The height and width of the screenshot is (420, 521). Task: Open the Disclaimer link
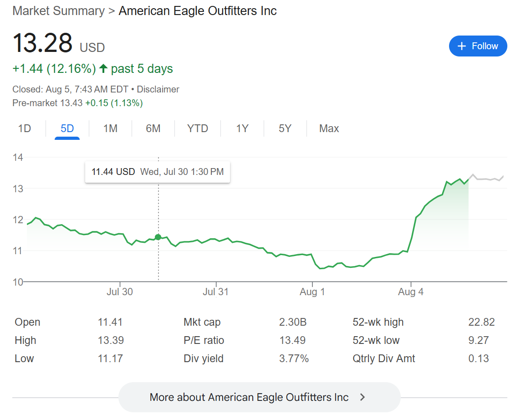(x=158, y=89)
